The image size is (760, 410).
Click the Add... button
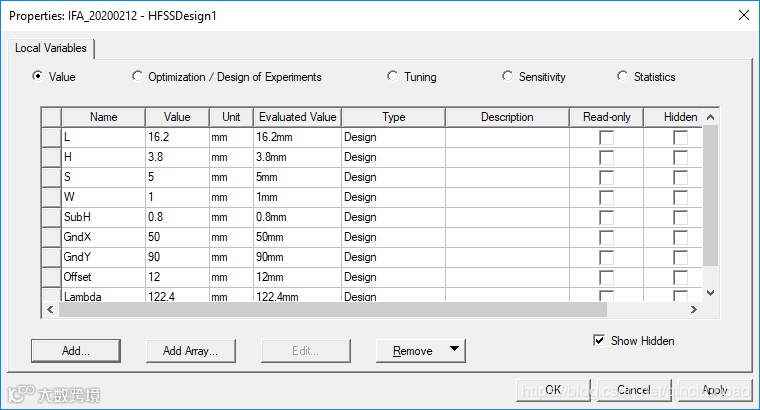[x=76, y=350]
